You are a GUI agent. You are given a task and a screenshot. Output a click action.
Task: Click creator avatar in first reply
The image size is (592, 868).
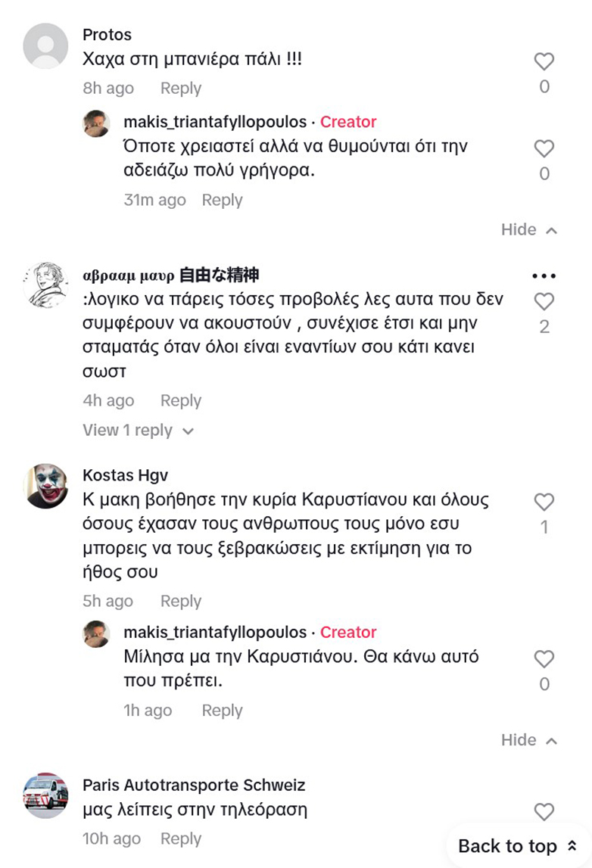pyautogui.click(x=96, y=123)
